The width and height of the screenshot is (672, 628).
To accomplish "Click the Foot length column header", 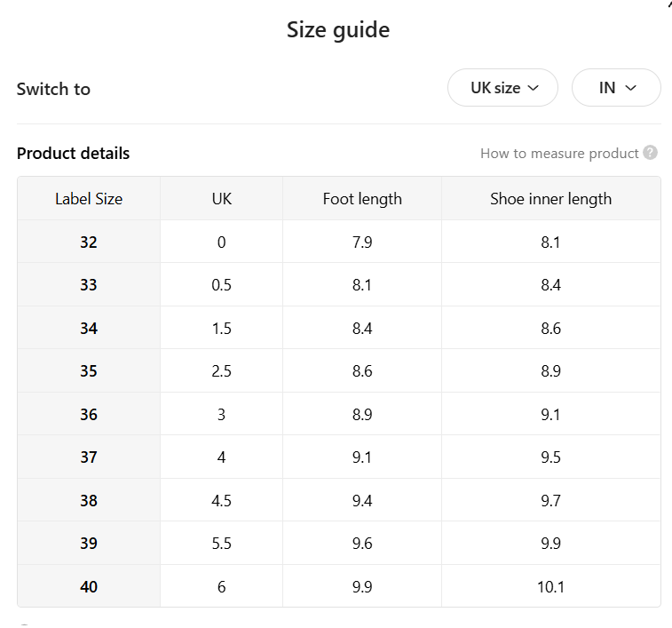I will [x=362, y=199].
